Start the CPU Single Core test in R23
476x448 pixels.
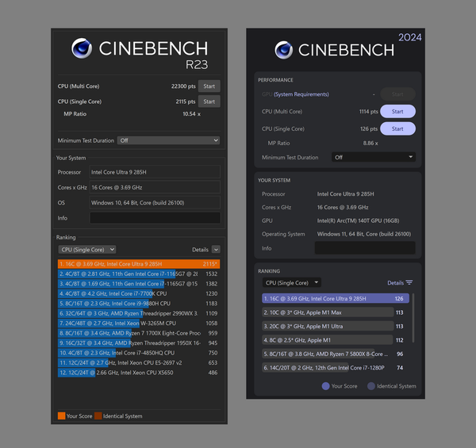coord(209,101)
